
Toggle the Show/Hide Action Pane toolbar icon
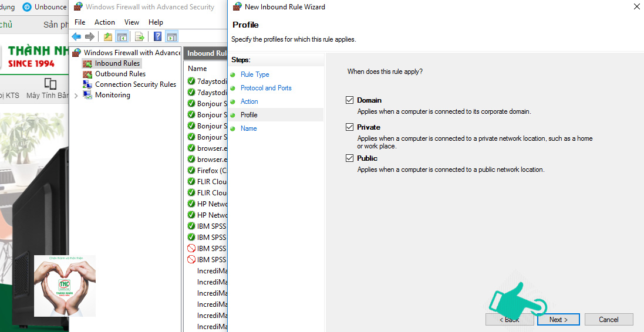(x=171, y=36)
